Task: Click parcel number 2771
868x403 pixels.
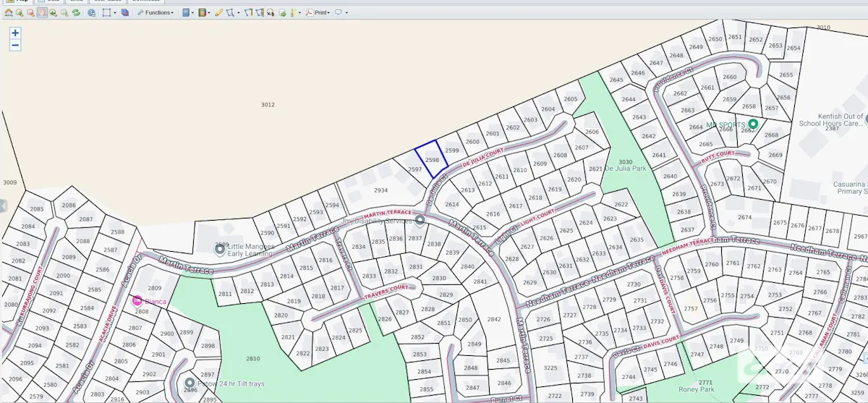Action: [x=705, y=382]
